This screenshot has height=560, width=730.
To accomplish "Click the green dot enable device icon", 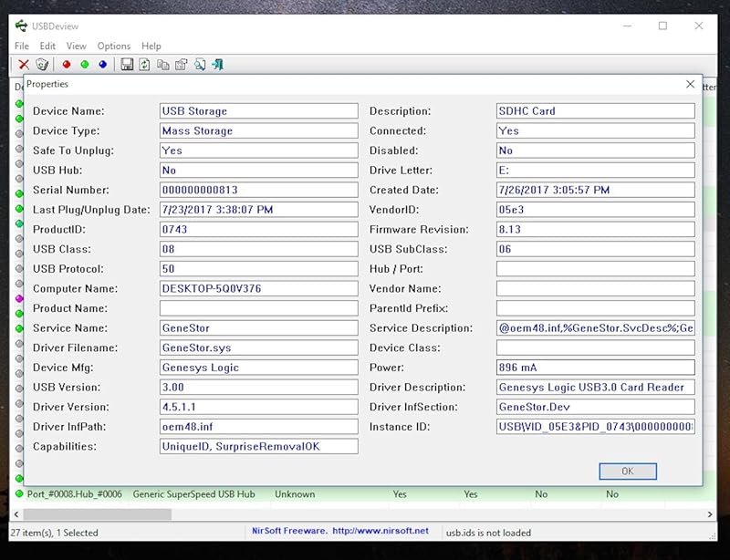I will tap(85, 64).
